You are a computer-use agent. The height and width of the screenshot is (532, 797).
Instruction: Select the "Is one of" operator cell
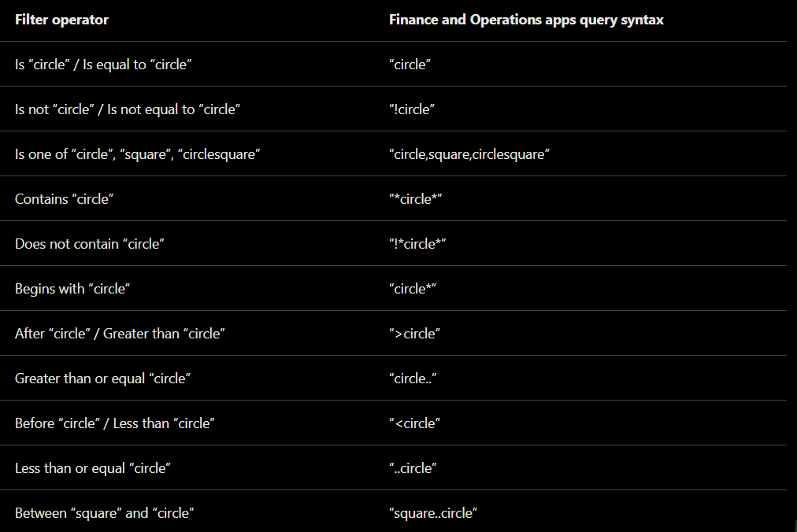137,154
